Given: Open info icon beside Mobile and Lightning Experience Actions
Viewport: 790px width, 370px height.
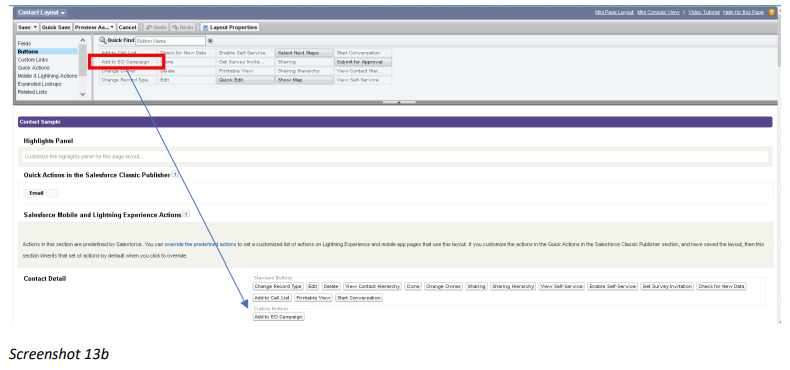Looking at the screenshot, I should click(186, 214).
